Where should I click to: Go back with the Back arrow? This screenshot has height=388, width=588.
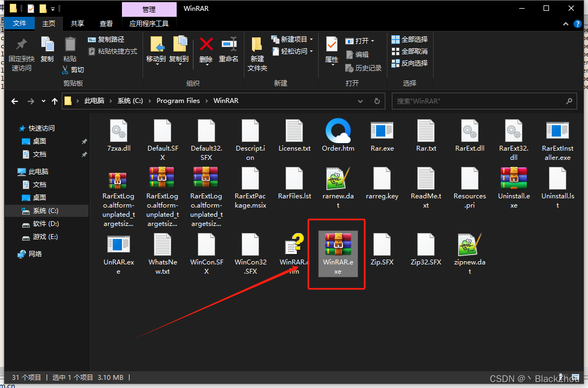(15, 101)
